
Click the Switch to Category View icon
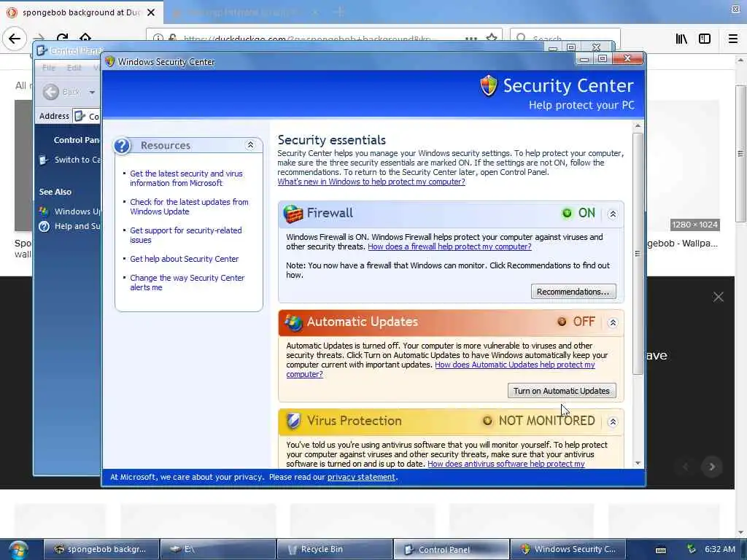click(x=43, y=160)
